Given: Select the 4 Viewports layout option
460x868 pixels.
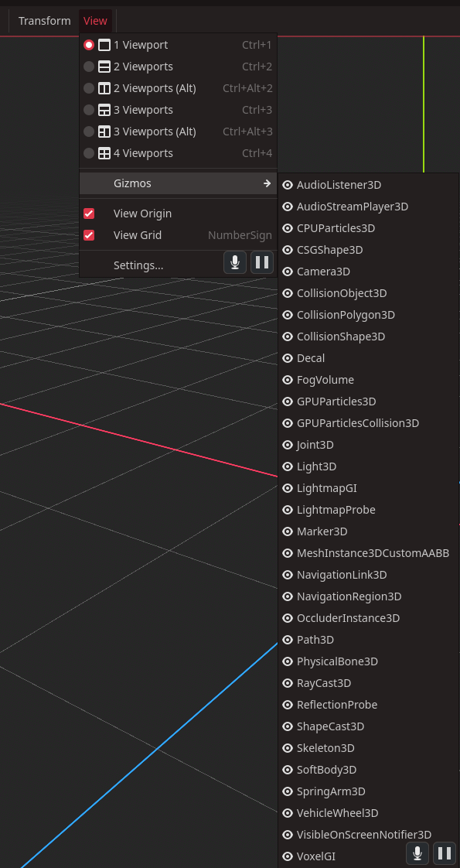Looking at the screenshot, I should (178, 153).
